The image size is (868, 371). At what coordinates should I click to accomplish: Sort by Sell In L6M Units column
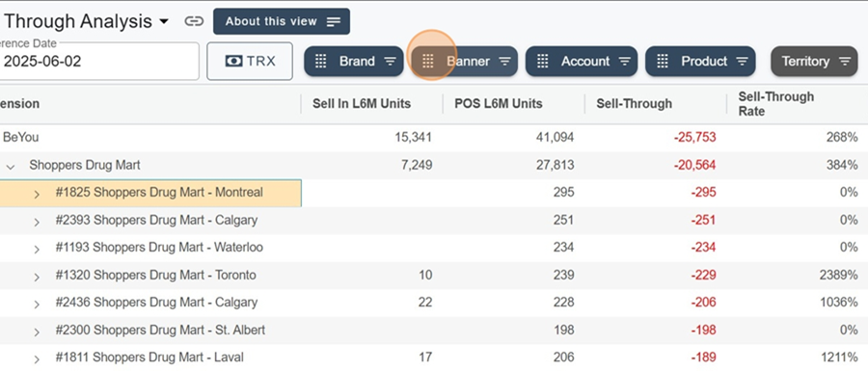point(362,103)
